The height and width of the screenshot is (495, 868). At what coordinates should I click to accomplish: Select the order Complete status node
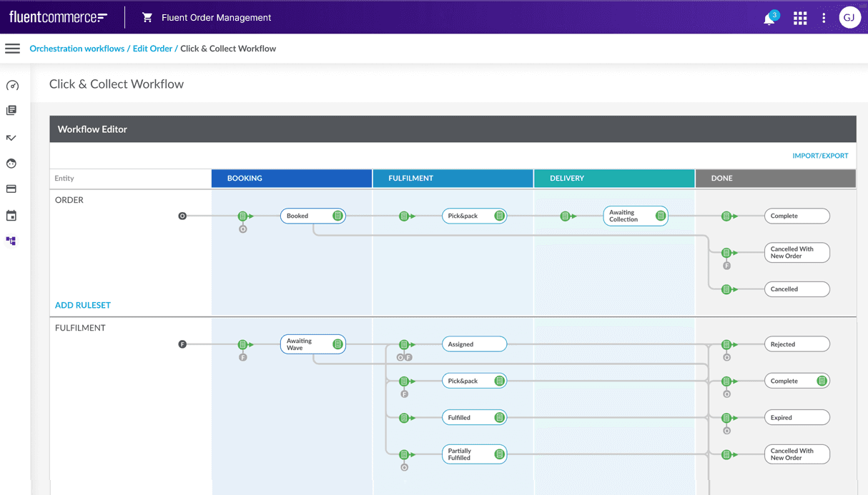click(797, 216)
